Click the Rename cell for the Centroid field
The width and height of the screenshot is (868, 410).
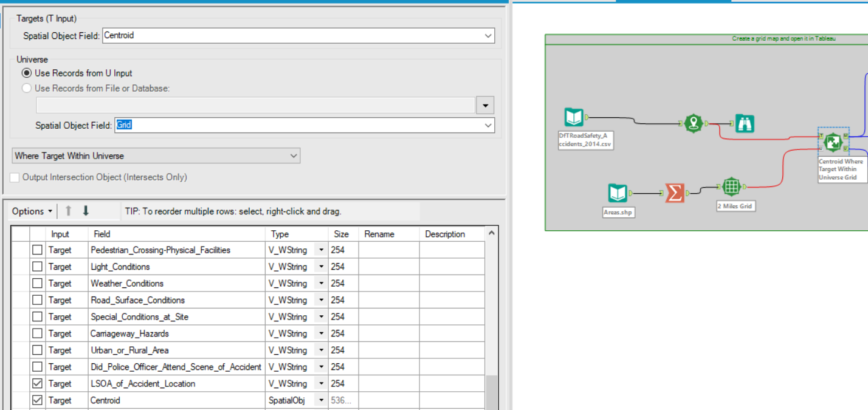pos(388,400)
